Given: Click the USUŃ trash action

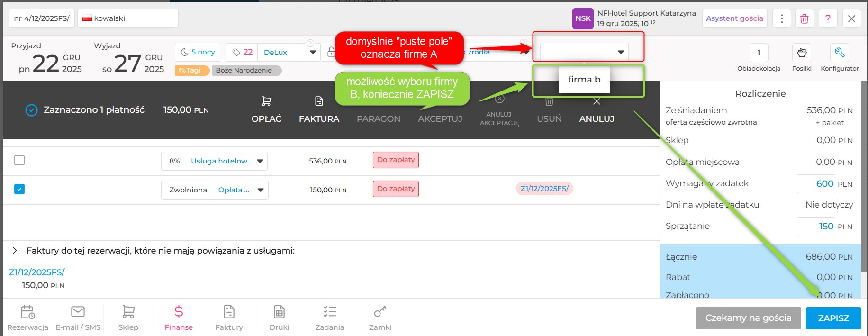Looking at the screenshot, I should pyautogui.click(x=549, y=110).
